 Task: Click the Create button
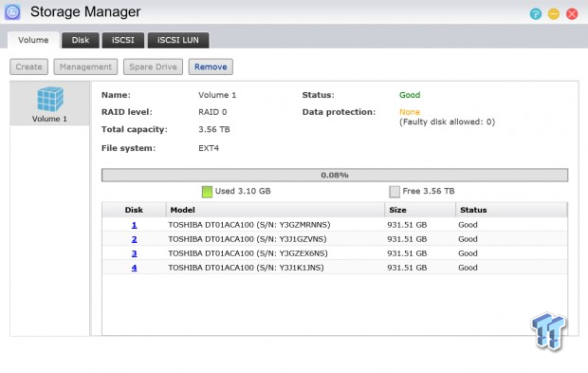(x=28, y=66)
